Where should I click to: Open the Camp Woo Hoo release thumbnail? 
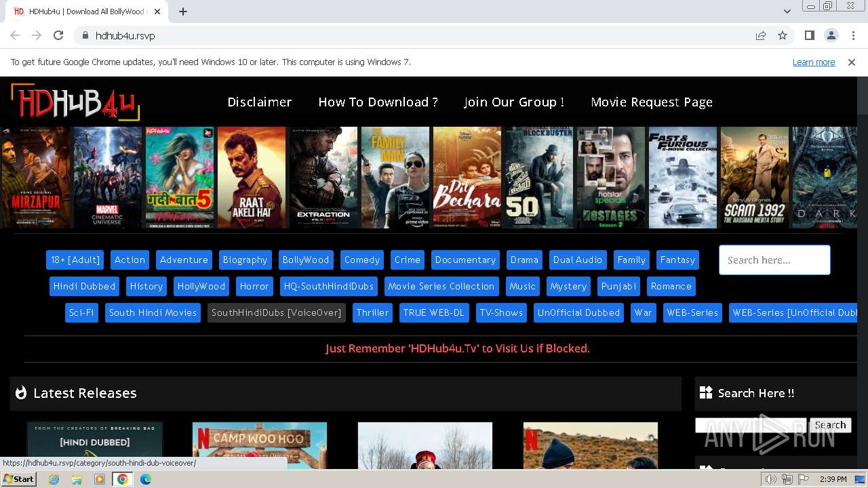[x=260, y=445]
